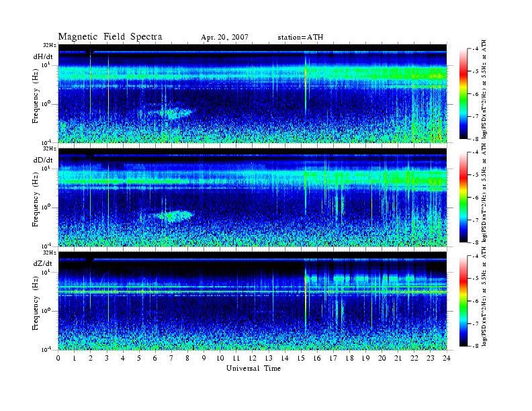
Task: Click the color scale bar beside the dZ/dt panel
Action: [x=463, y=301]
